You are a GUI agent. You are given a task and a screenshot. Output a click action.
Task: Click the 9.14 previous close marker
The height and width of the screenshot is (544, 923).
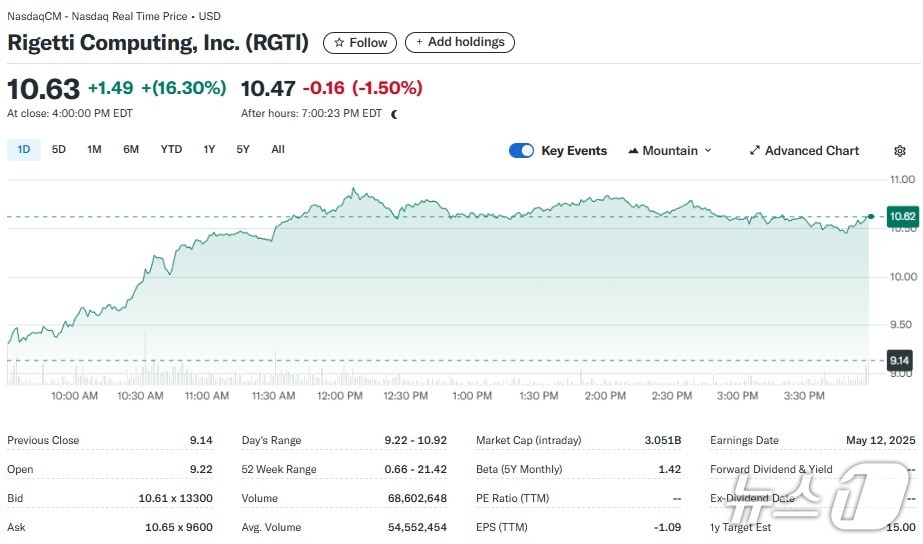900,360
